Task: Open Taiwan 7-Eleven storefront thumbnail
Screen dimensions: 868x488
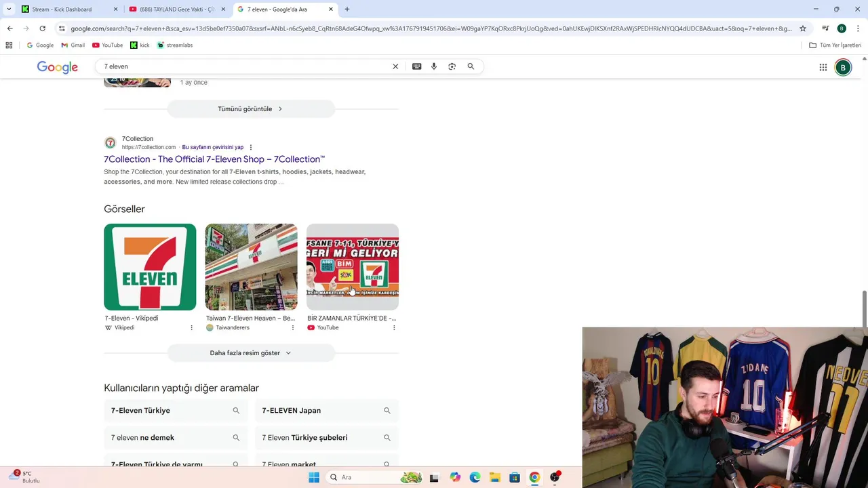Action: (251, 267)
